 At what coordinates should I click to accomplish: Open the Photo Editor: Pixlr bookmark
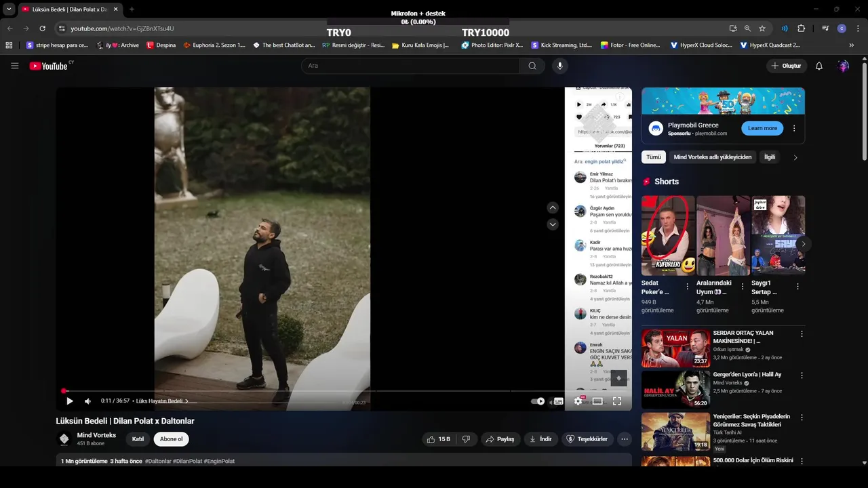point(492,45)
